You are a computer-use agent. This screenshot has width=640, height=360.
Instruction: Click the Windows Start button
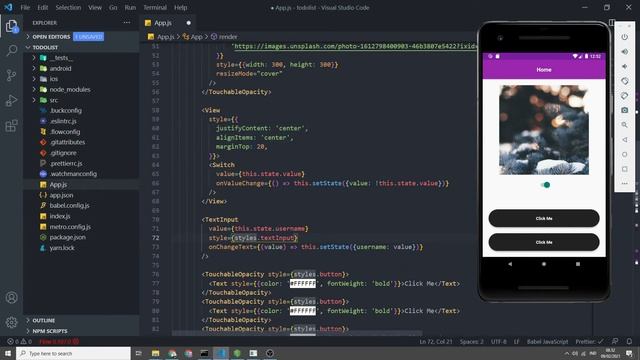[8, 353]
